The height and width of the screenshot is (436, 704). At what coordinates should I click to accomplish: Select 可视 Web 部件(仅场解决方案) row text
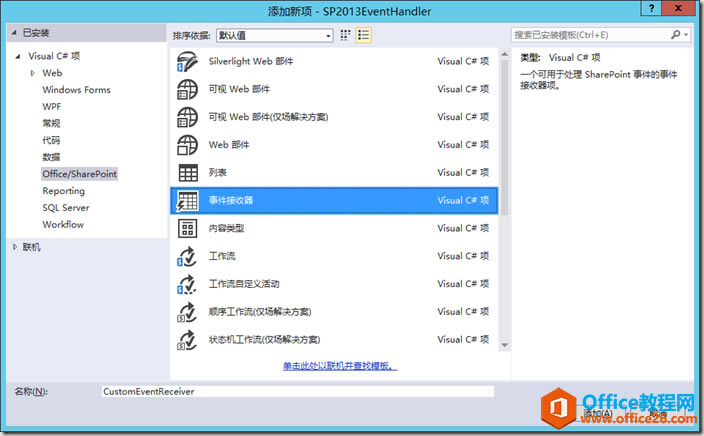[x=268, y=117]
